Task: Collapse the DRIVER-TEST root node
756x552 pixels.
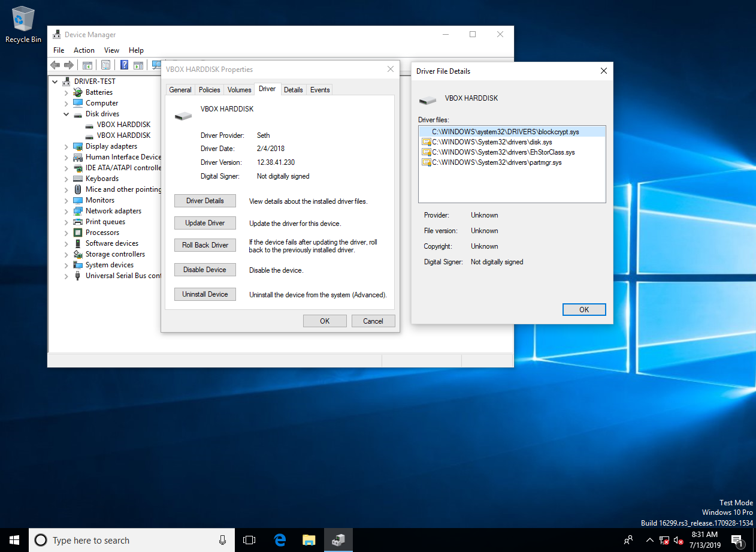Action: 55,82
